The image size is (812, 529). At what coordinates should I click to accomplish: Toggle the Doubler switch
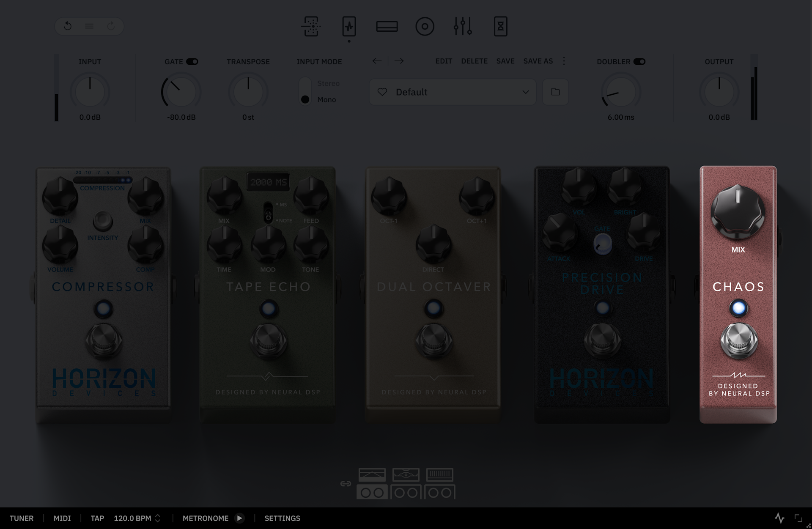[x=639, y=62]
